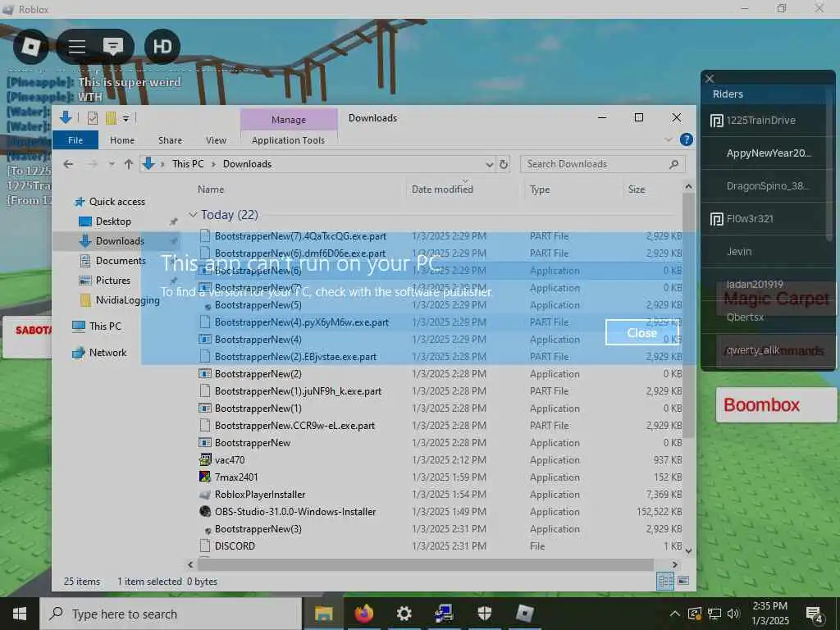
Task: Switch to Details view layout icon
Action: [664, 582]
